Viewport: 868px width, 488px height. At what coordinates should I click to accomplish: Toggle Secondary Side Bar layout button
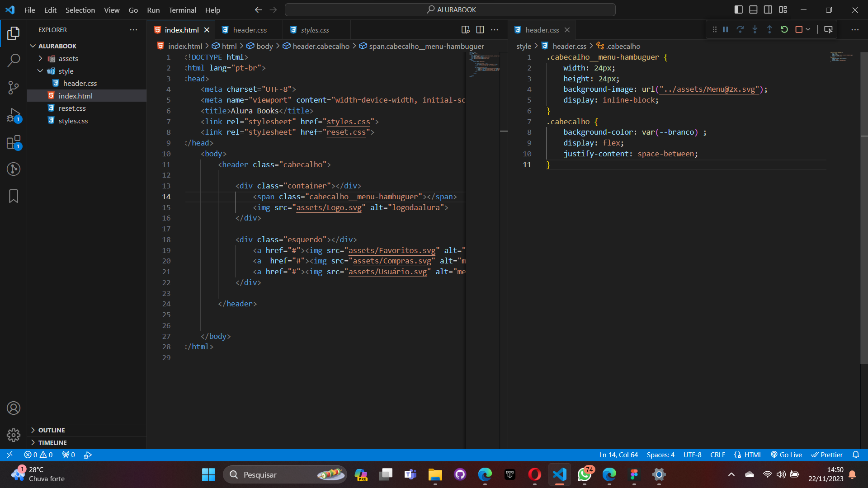pos(768,9)
